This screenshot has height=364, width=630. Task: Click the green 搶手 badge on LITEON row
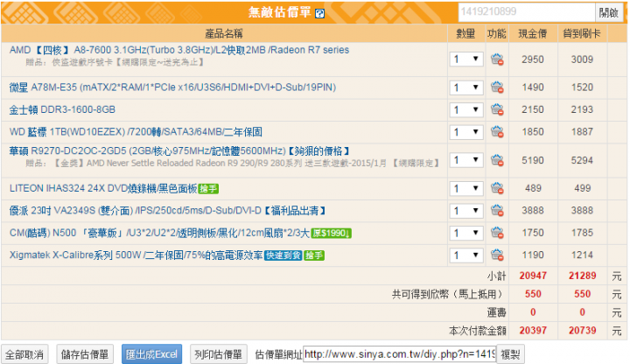208,189
